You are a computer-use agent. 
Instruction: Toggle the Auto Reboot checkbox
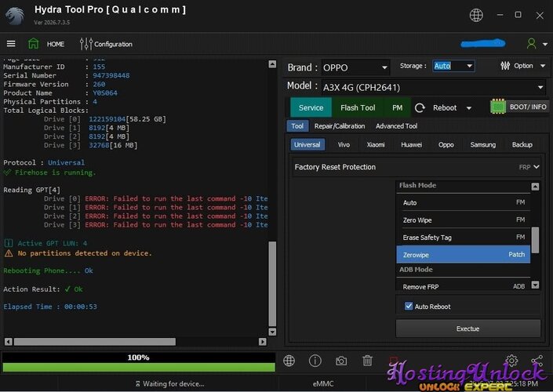coord(409,306)
